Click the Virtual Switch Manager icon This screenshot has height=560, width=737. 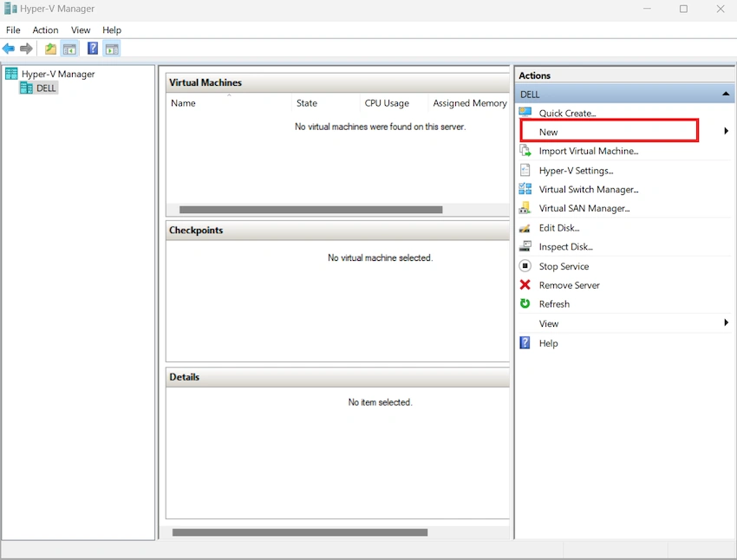(x=525, y=189)
